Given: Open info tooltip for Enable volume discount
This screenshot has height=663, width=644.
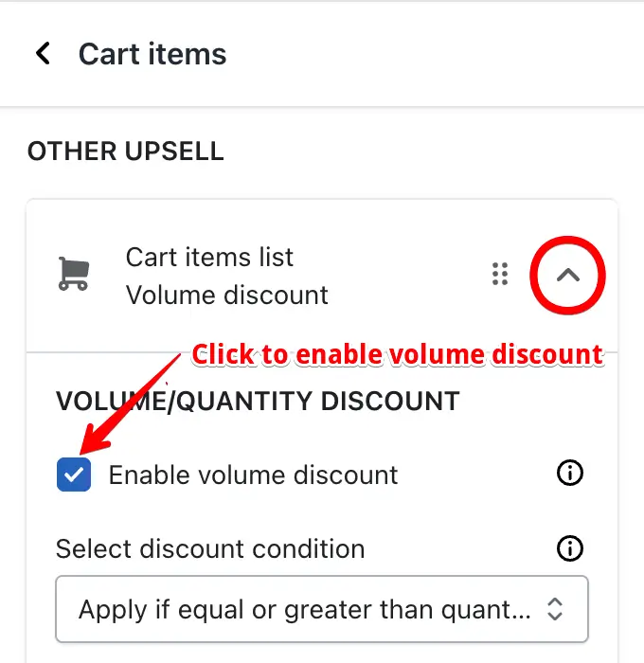Looking at the screenshot, I should (x=569, y=473).
